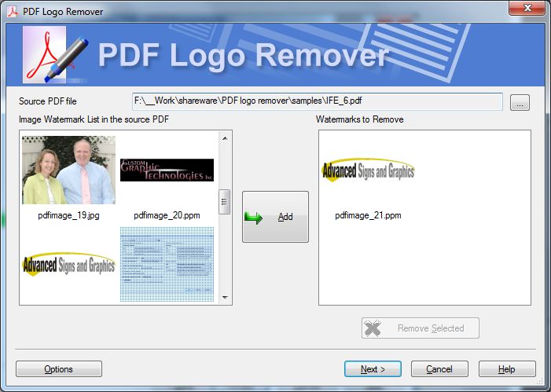Select Advanced Signs logo in Watermarks to Remove
This screenshot has height=392, width=551.
[368, 170]
